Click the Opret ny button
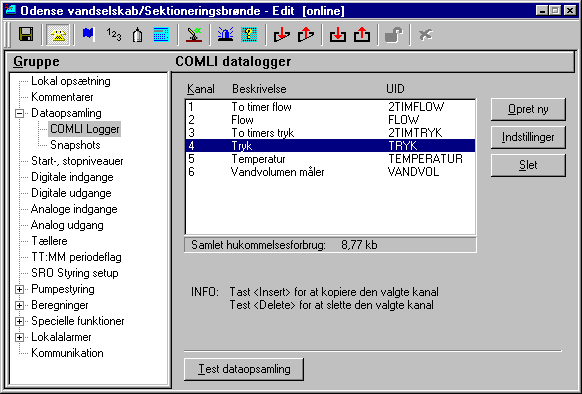 click(528, 109)
